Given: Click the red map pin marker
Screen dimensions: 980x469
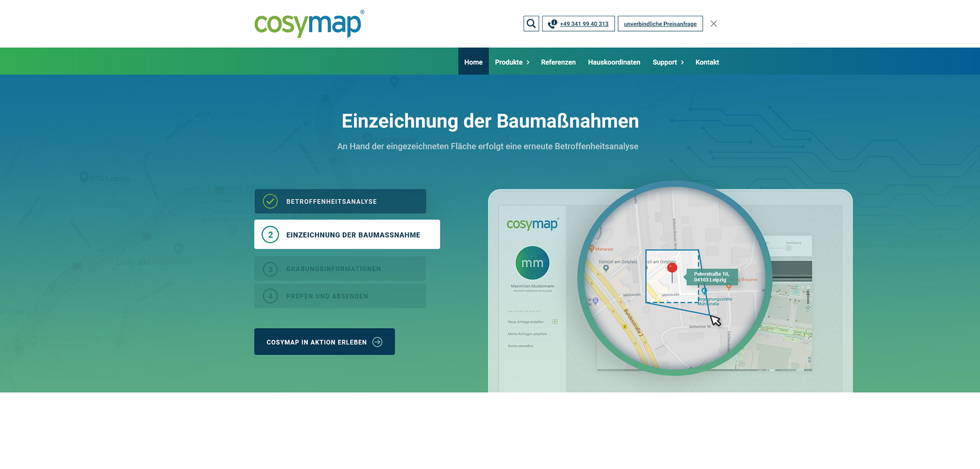Looking at the screenshot, I should tap(672, 272).
